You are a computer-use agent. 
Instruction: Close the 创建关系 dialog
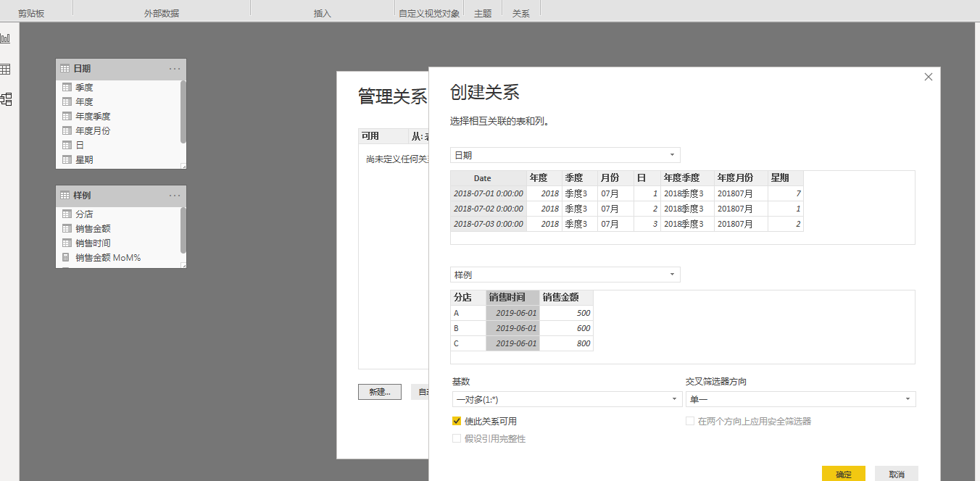(929, 77)
